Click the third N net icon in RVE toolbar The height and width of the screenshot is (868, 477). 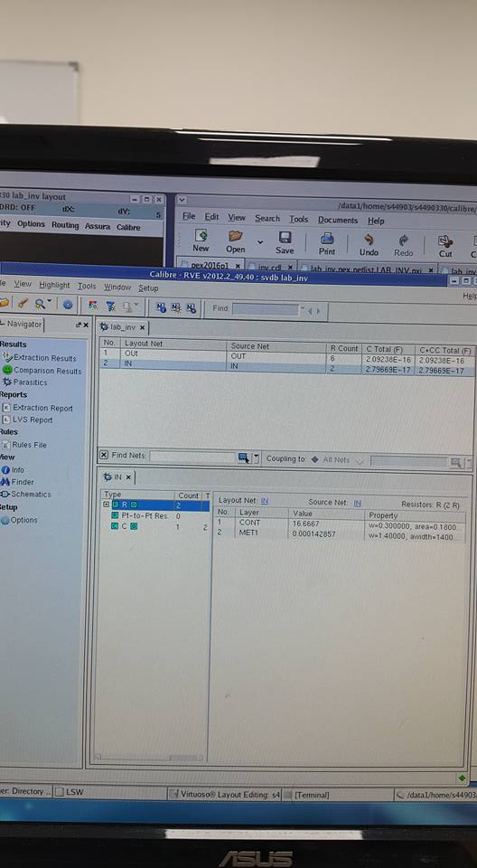point(191,307)
